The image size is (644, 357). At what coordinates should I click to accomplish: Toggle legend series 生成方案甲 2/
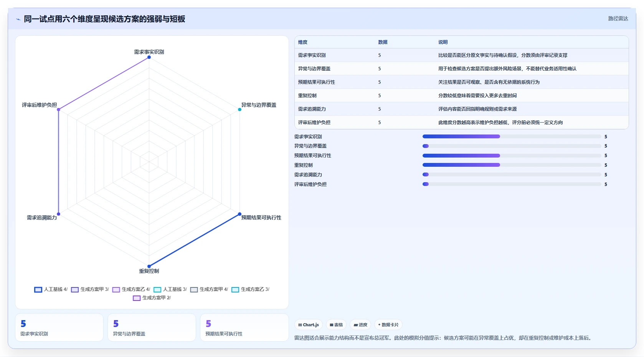pyautogui.click(x=152, y=298)
